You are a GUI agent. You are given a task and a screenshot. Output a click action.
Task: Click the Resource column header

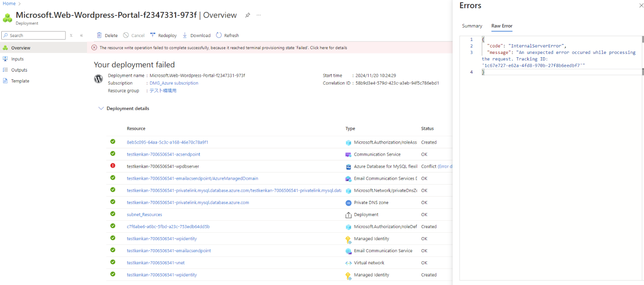point(136,128)
